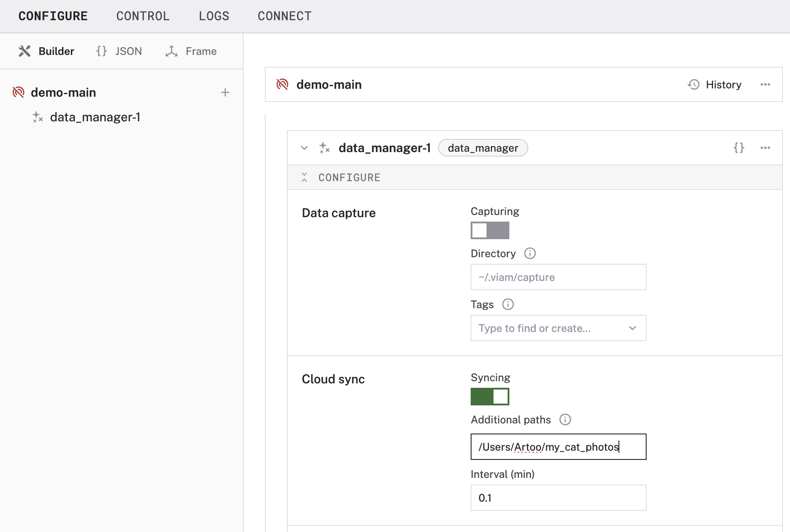The image size is (790, 532).
Task: Click the History clock icon
Action: tap(694, 84)
